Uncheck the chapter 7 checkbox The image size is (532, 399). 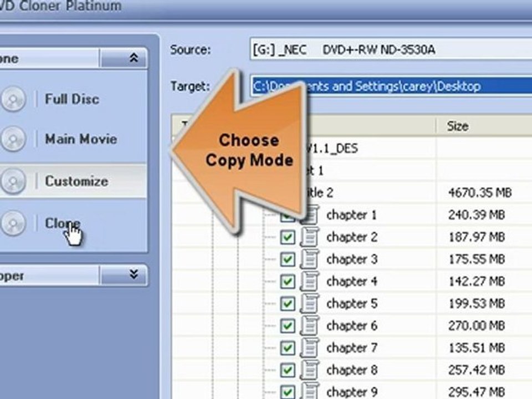(x=288, y=348)
